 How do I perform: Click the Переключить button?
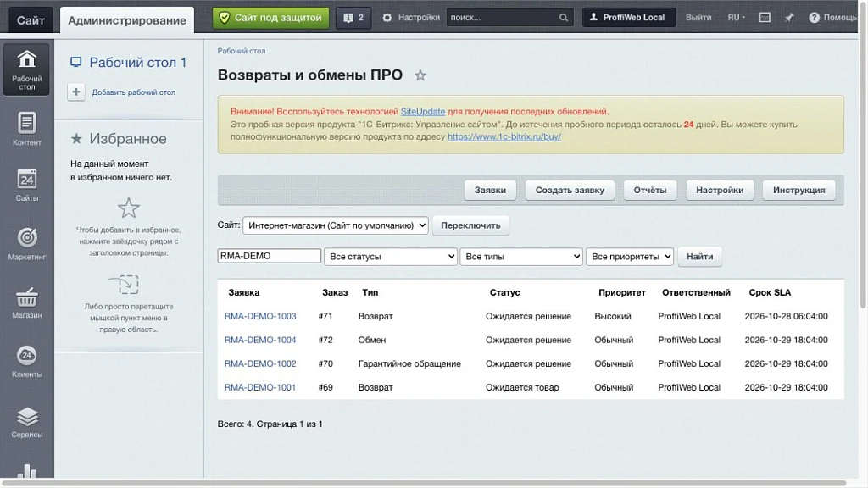(x=470, y=225)
